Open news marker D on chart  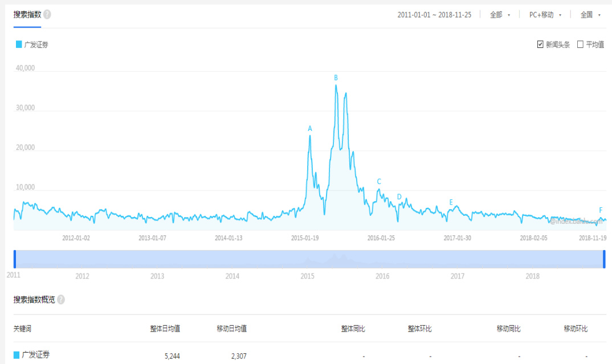pos(399,197)
